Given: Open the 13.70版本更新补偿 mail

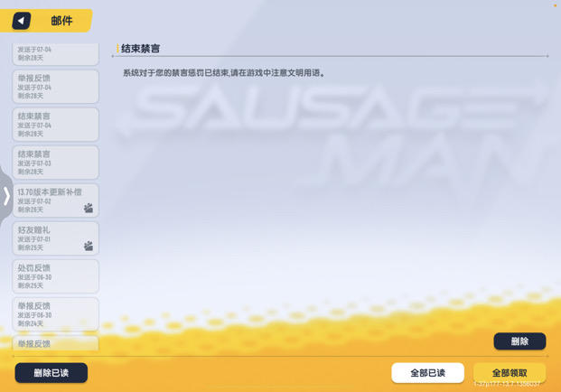Looking at the screenshot, I should pos(55,201).
